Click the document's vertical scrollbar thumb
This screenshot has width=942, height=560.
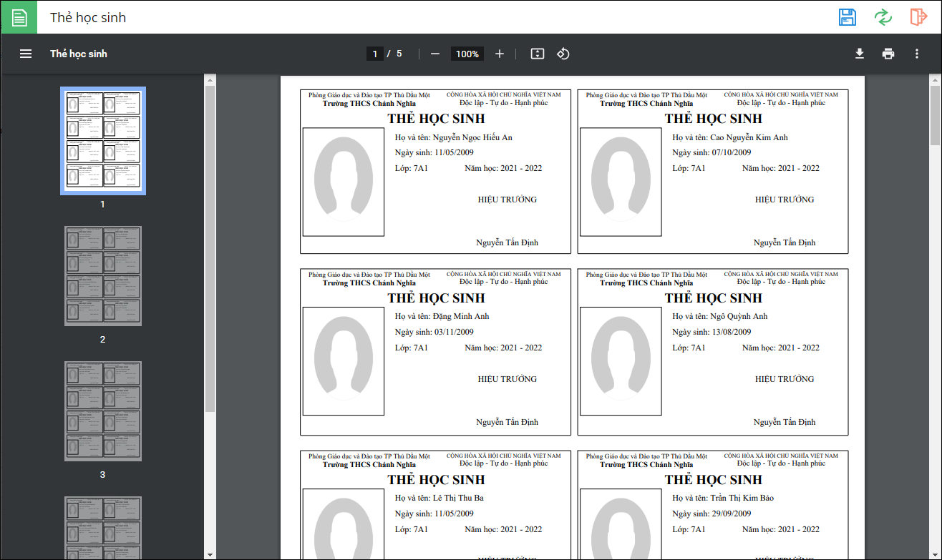coord(935,114)
